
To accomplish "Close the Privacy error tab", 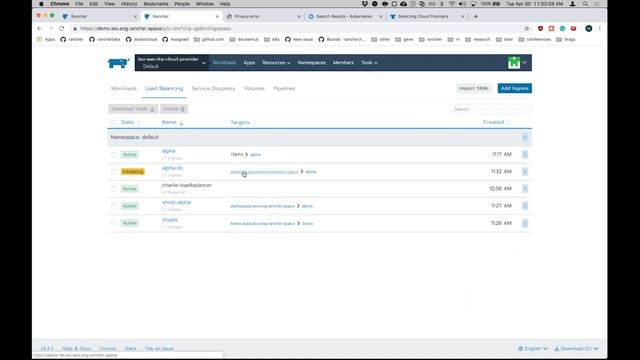I will (x=299, y=17).
